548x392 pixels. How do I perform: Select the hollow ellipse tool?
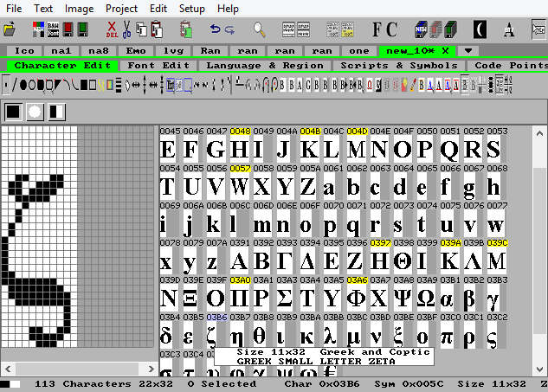tap(32, 85)
